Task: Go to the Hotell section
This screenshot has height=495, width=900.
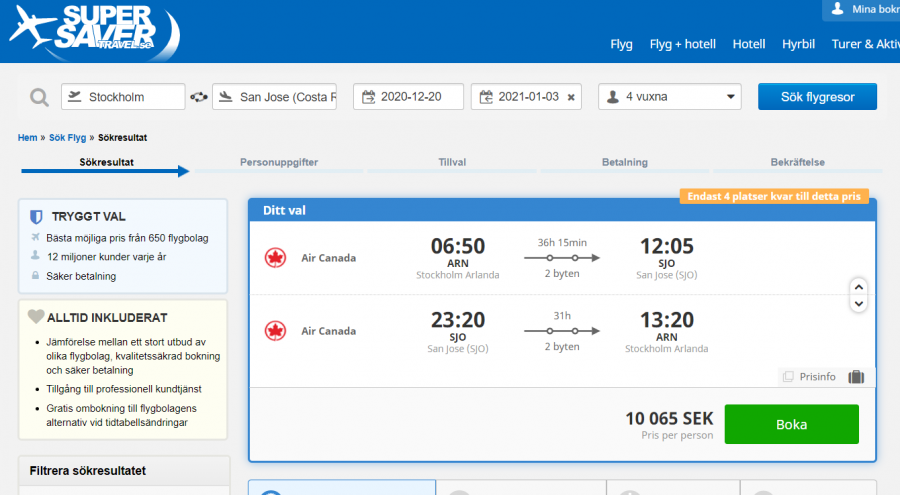Action: pyautogui.click(x=748, y=44)
